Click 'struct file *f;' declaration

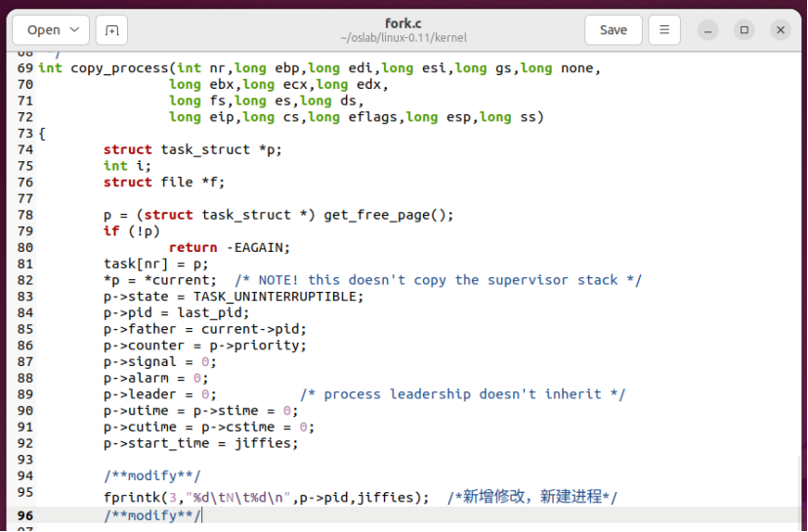pos(164,183)
